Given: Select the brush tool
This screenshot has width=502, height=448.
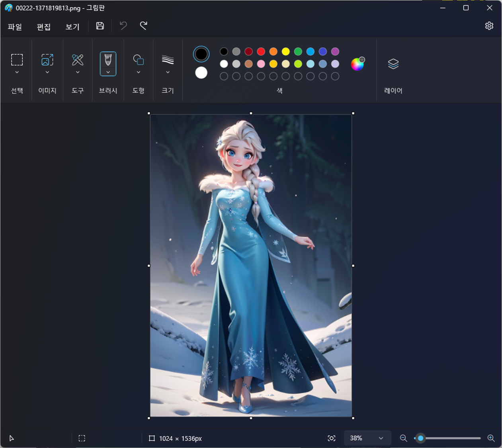Looking at the screenshot, I should tap(108, 60).
